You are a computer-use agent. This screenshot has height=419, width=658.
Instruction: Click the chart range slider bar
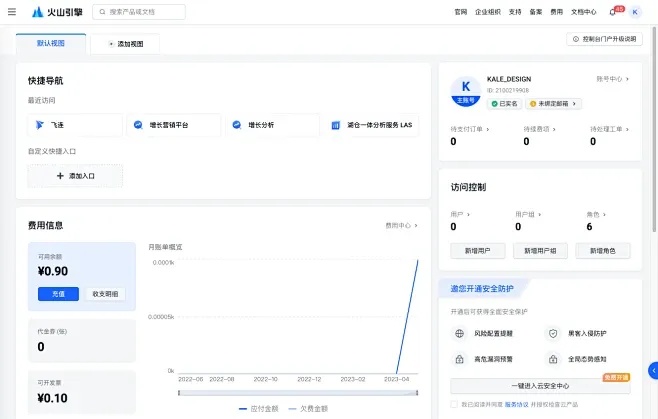click(298, 393)
